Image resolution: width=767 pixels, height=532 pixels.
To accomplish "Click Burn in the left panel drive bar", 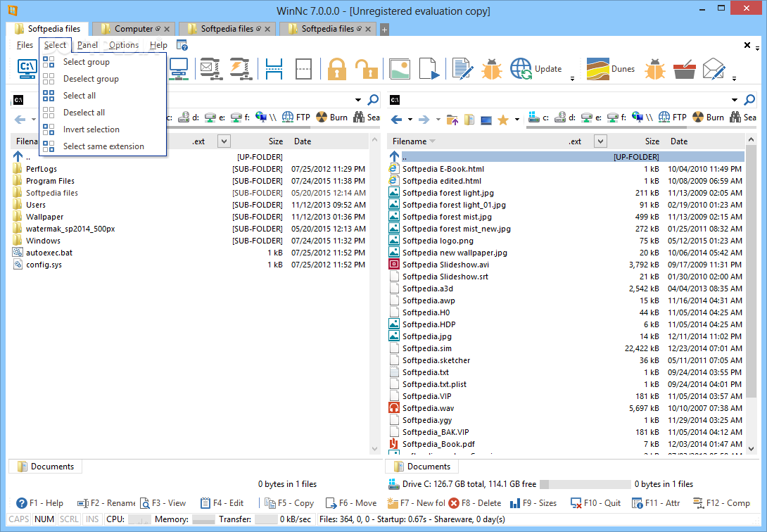I will (x=331, y=117).
